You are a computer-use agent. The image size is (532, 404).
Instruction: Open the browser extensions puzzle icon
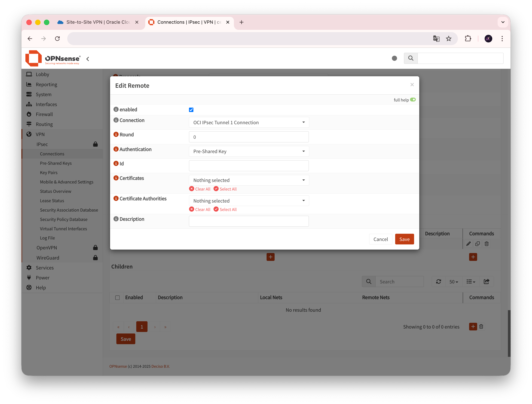(468, 38)
